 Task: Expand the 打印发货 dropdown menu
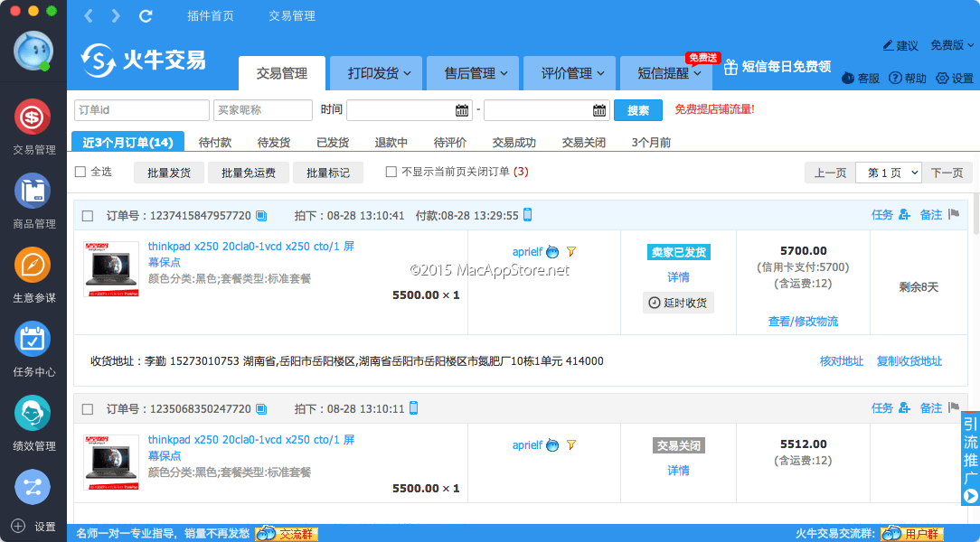point(379,73)
